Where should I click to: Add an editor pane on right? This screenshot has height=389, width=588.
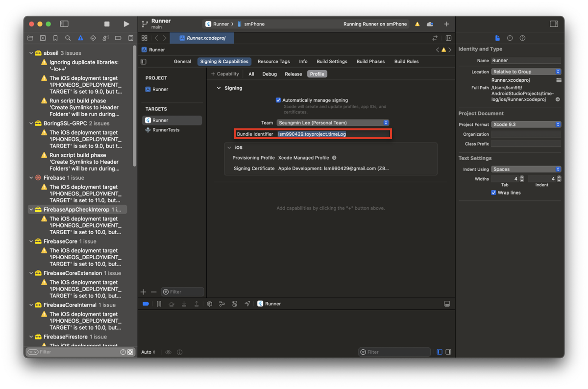(448, 38)
